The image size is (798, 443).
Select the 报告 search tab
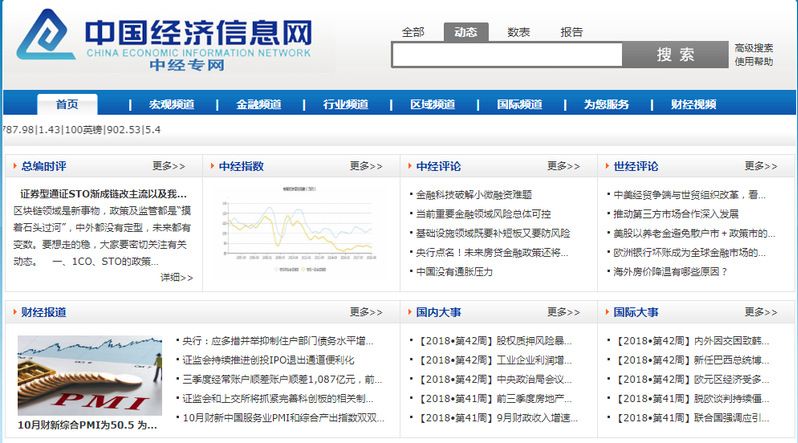tap(571, 32)
